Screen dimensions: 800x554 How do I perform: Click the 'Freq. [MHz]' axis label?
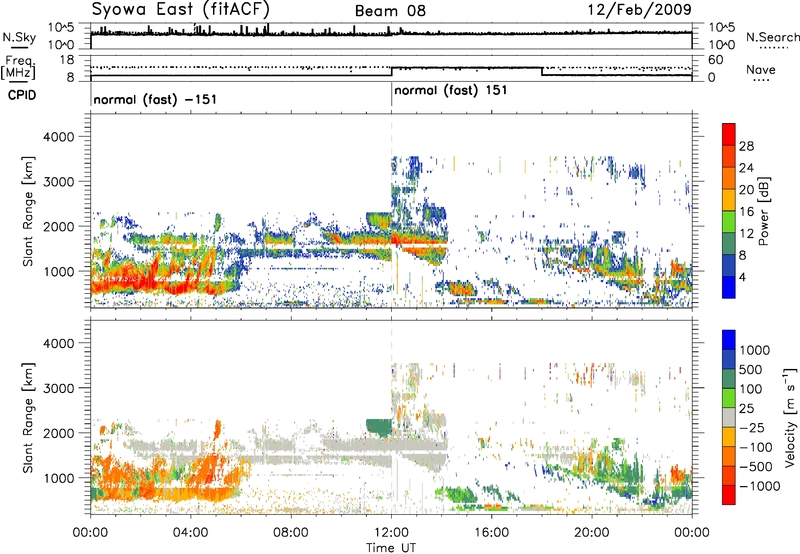pos(18,67)
